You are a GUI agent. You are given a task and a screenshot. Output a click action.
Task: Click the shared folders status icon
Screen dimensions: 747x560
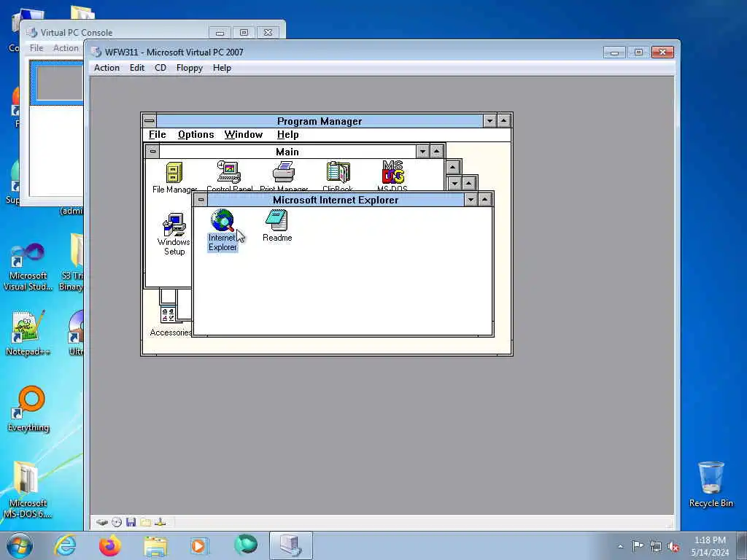tap(146, 522)
